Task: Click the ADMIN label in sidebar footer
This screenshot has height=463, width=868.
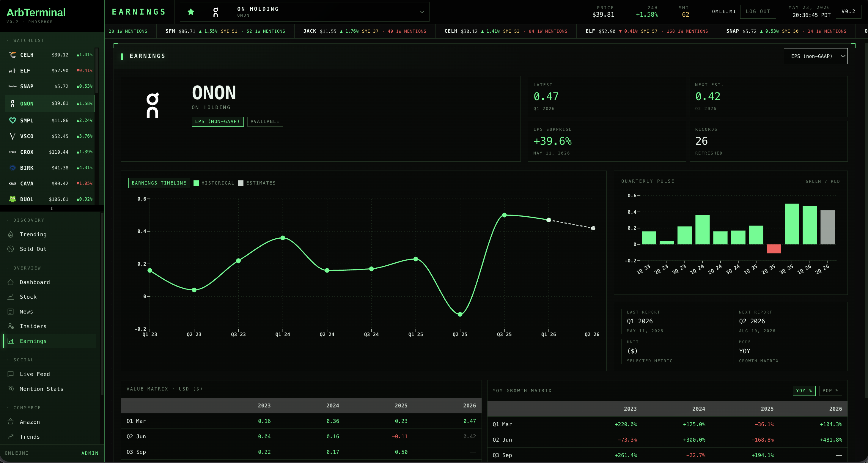Action: click(x=90, y=453)
